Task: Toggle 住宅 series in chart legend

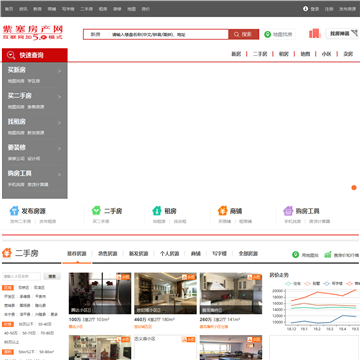Action: (x=293, y=284)
